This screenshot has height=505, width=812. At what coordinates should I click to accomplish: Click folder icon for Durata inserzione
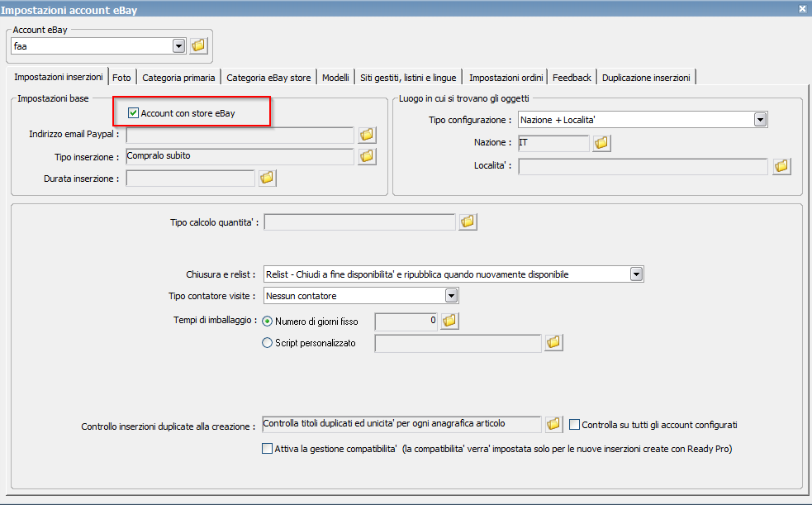click(x=267, y=179)
